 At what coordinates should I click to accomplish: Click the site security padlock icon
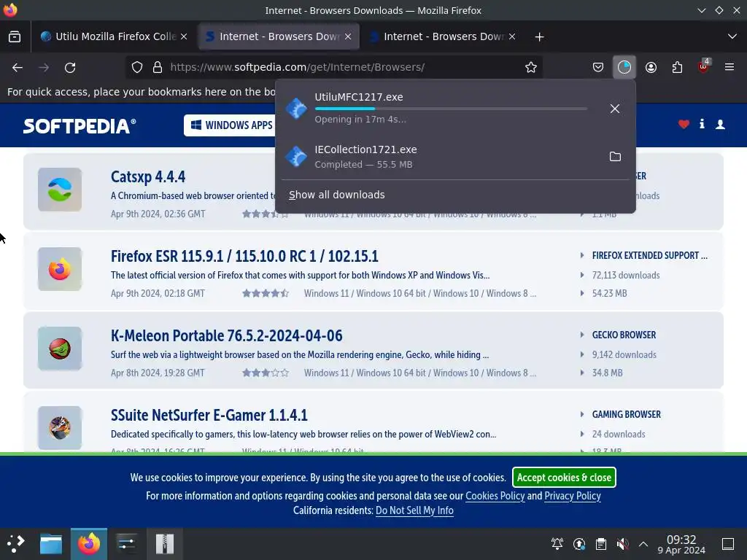click(158, 68)
